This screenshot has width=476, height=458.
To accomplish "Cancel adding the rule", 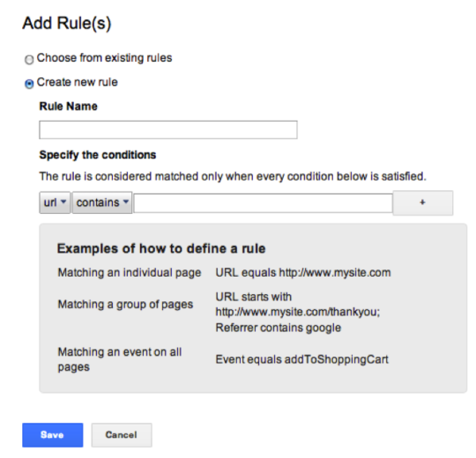I will (122, 435).
